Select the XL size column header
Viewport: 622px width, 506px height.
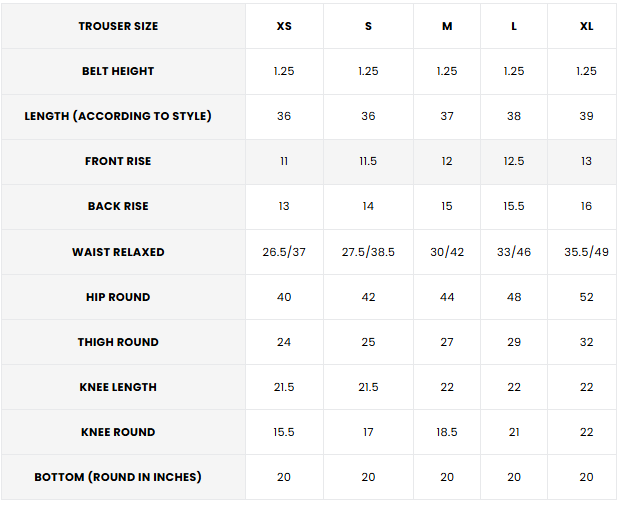[586, 26]
